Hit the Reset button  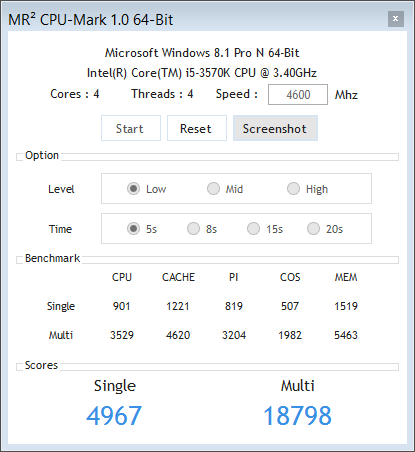197,128
